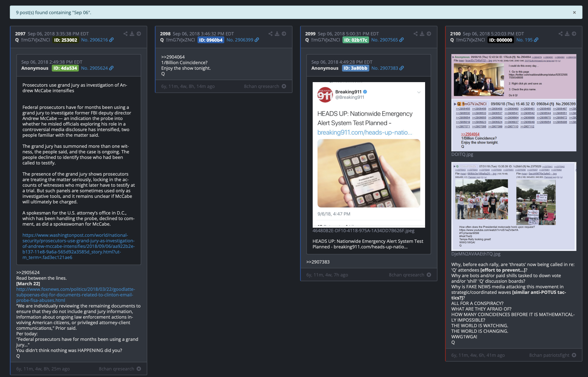Go to post 2100 arrow icon
Viewport: 588px width, 377px height.
point(574,34)
